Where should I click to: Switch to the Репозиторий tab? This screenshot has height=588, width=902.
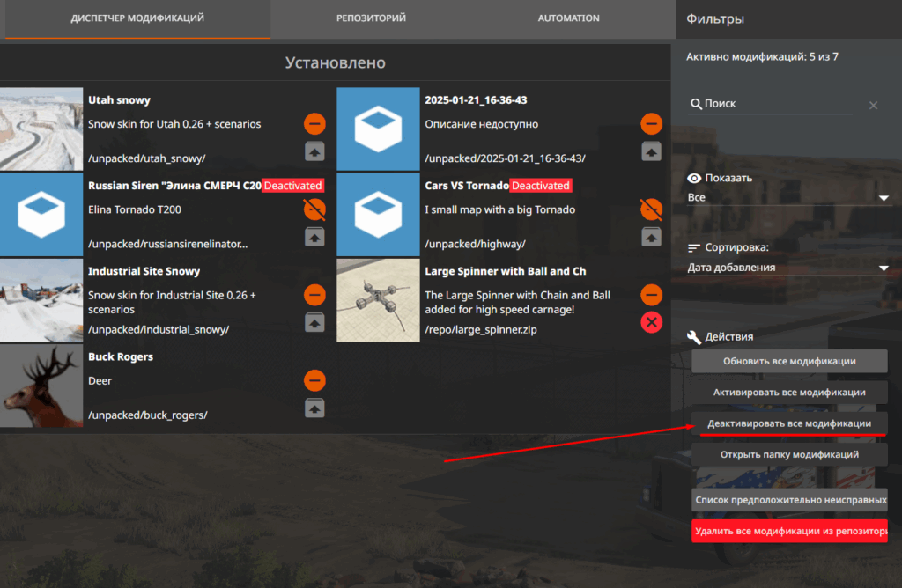(x=371, y=18)
